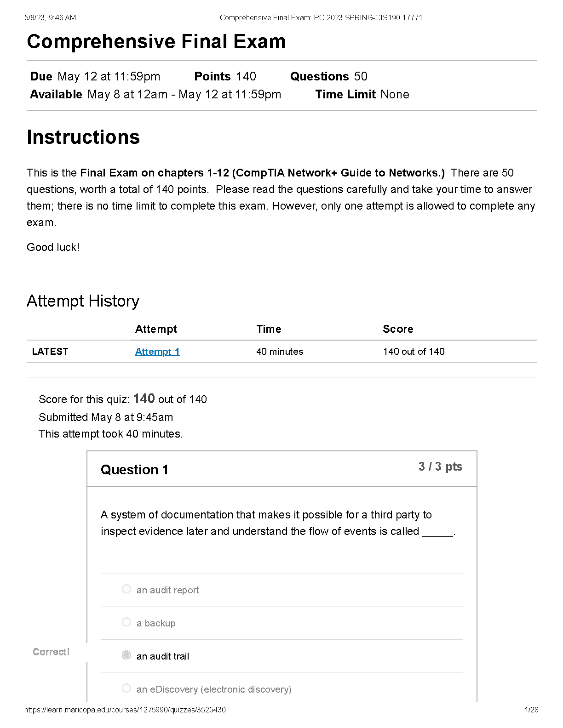The height and width of the screenshot is (728, 563).
Task: Click the Time Limit None label
Action: point(362,94)
